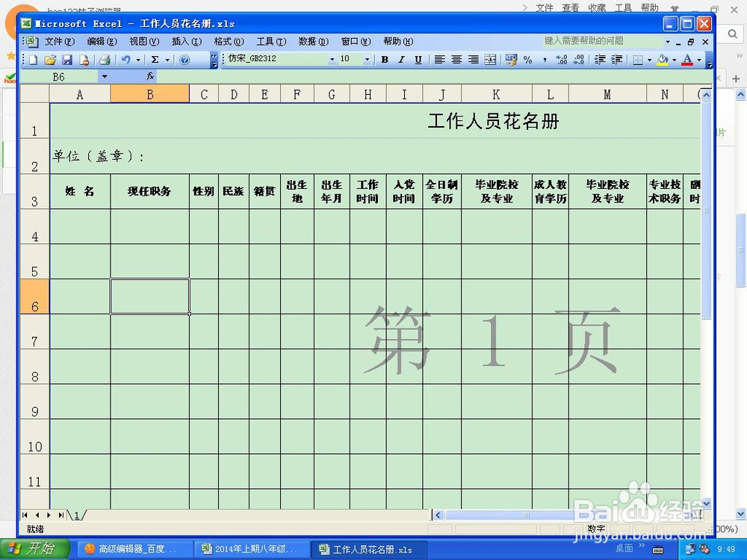Screen dimensions: 747x560
Task: Open the AutoSum functions dropdown arrow
Action: click(167, 60)
